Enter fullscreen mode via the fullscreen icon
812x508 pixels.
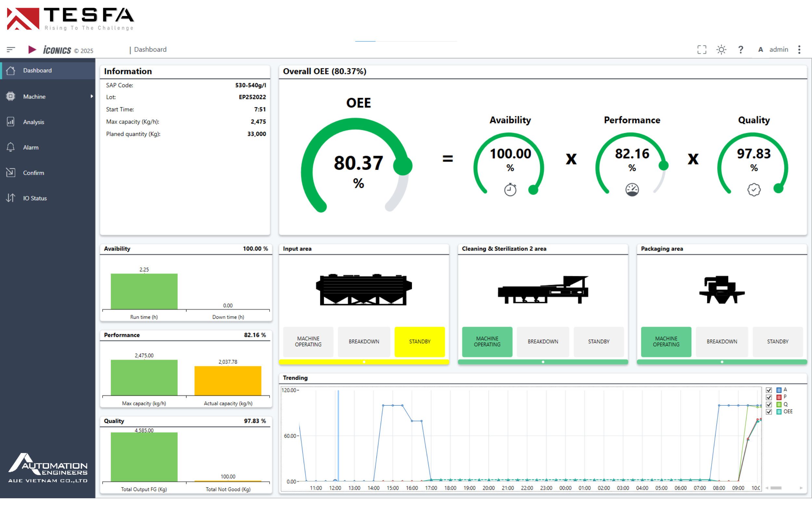pos(702,49)
